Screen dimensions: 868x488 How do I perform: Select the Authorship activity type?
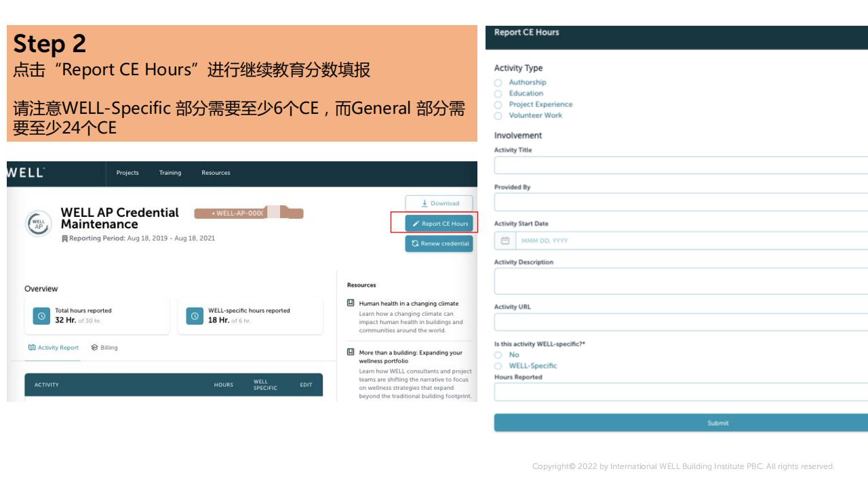(x=498, y=83)
